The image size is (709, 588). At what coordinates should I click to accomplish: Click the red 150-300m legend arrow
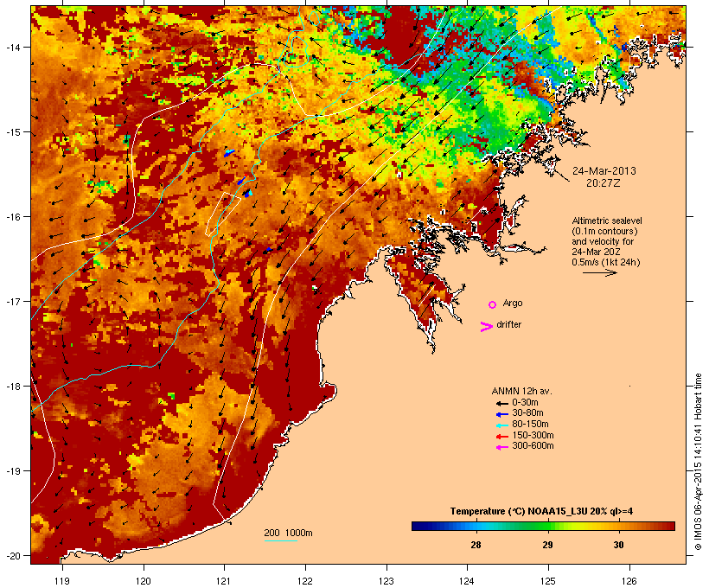pyautogui.click(x=501, y=437)
